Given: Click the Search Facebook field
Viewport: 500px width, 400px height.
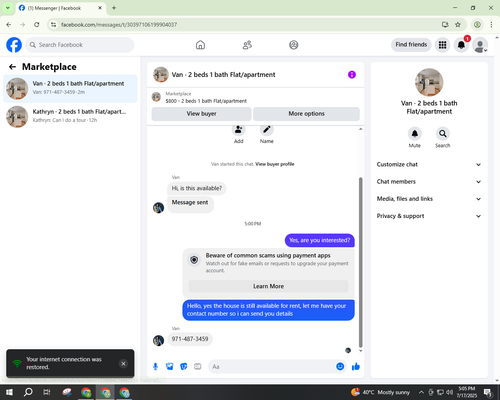Looking at the screenshot, I should [80, 45].
